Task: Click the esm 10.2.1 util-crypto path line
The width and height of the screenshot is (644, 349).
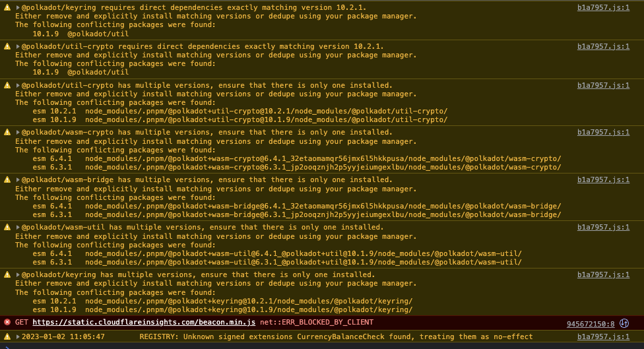Action: [x=240, y=111]
